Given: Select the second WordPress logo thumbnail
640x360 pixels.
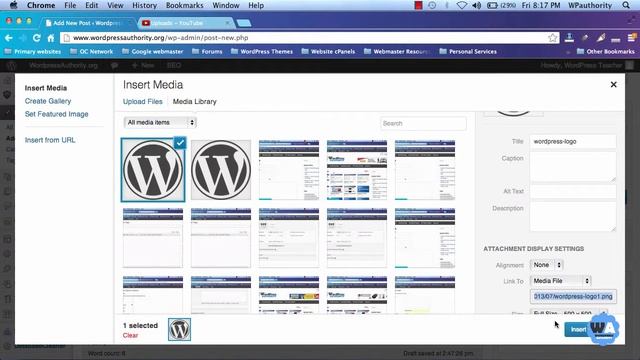Looking at the screenshot, I should click(221, 170).
